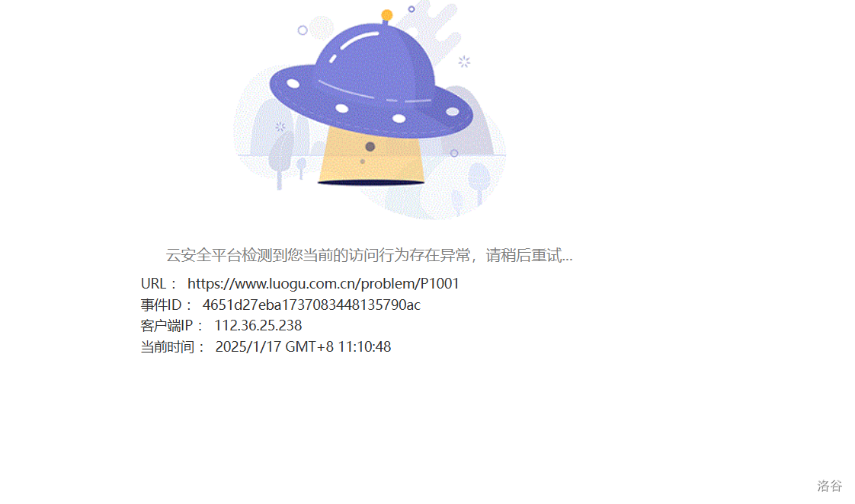The height and width of the screenshot is (504, 855).
Task: Click the small circle above left of dome
Action: coord(303,30)
